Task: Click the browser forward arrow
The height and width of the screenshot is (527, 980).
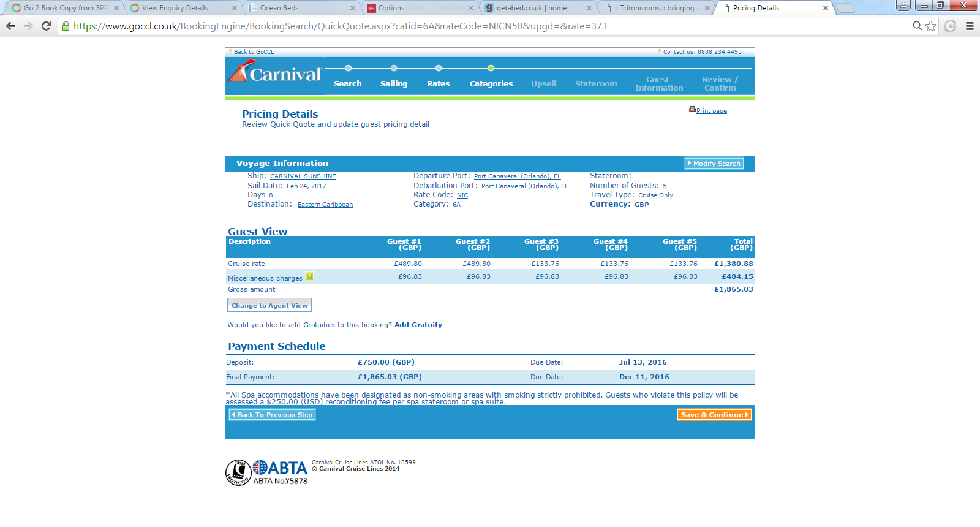Action: [28, 26]
